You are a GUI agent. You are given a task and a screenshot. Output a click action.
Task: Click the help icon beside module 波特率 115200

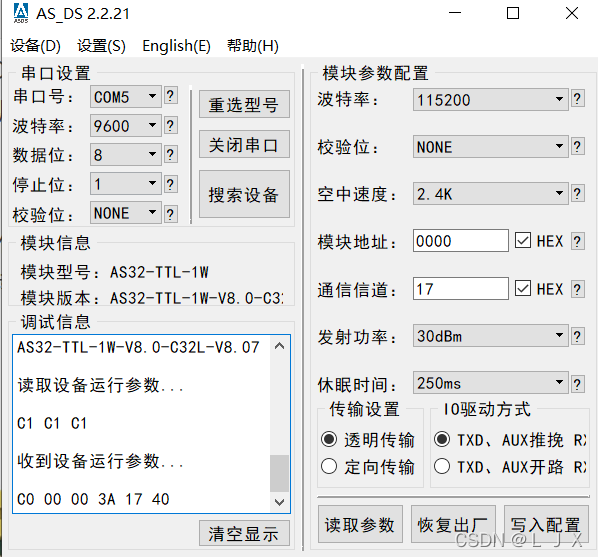pos(577,99)
